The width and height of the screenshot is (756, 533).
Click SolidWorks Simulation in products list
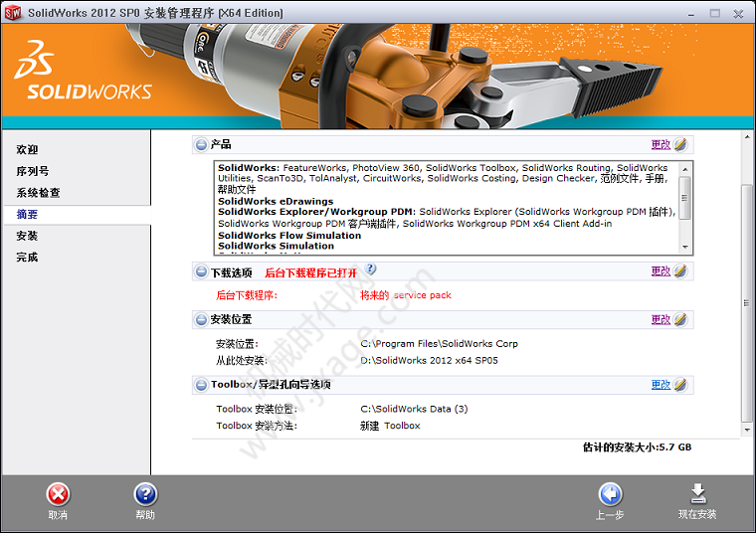click(276, 246)
